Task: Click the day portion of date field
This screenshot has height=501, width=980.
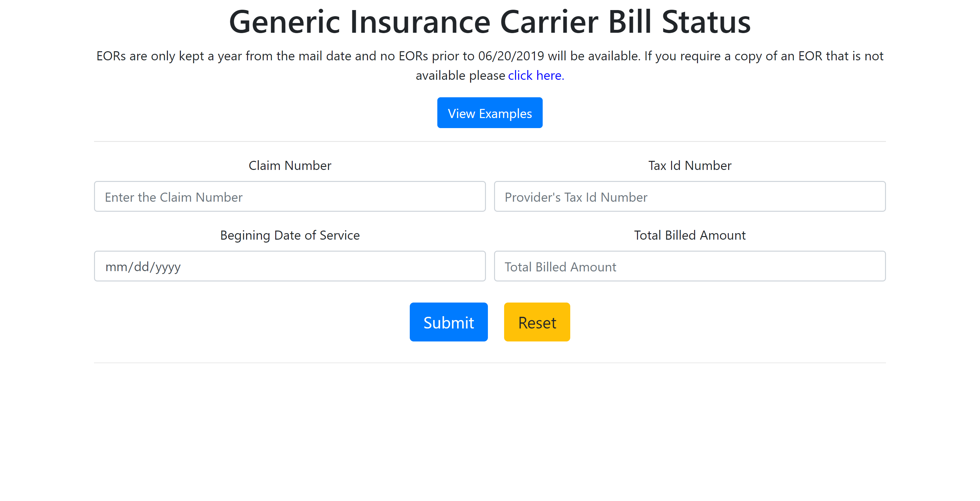Action: 142,267
